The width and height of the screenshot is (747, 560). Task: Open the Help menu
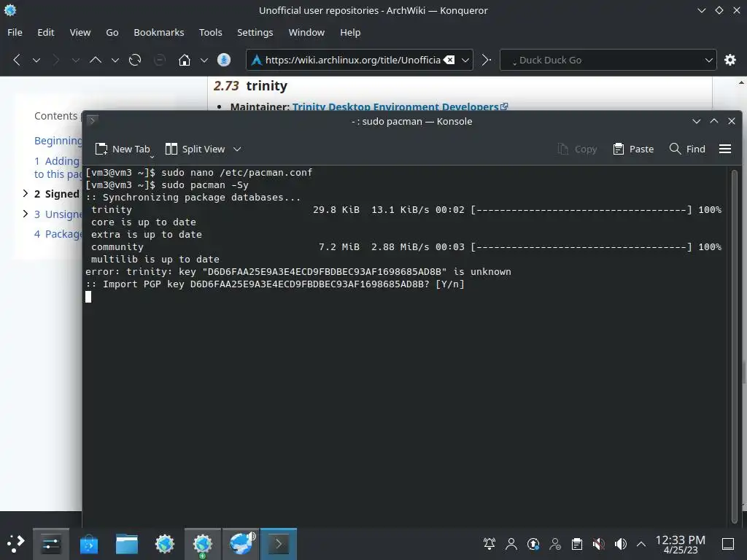click(350, 32)
